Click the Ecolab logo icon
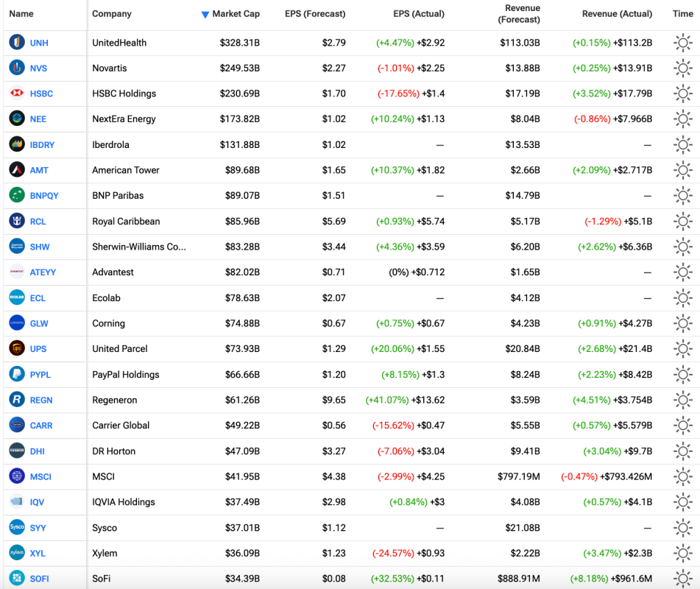This screenshot has height=589, width=700. tap(16, 297)
